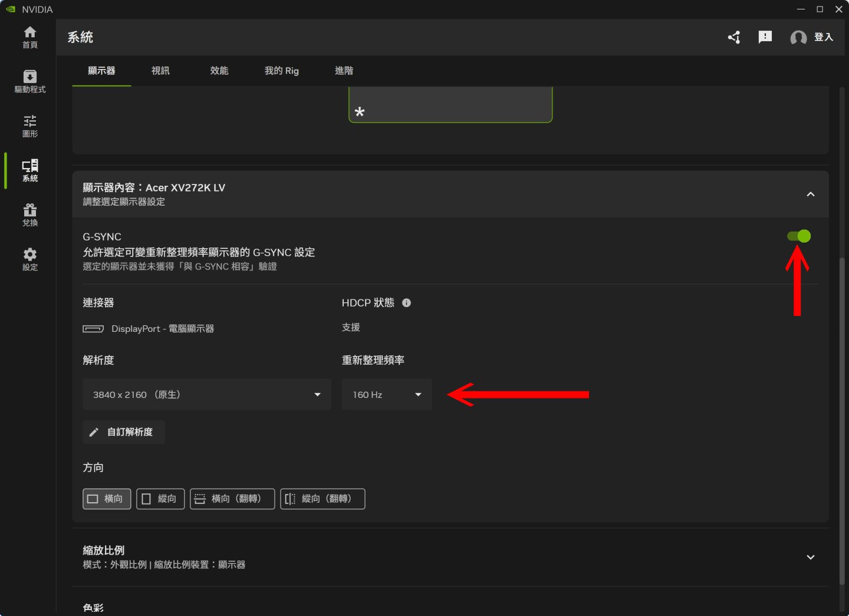Click the HDCP 狀態 info icon

[x=406, y=303]
